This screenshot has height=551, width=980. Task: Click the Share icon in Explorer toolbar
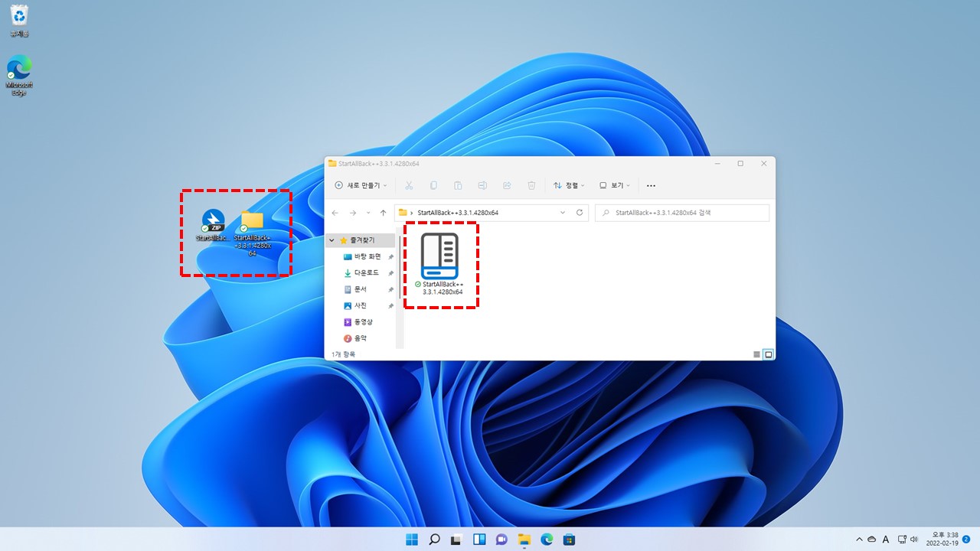(507, 185)
